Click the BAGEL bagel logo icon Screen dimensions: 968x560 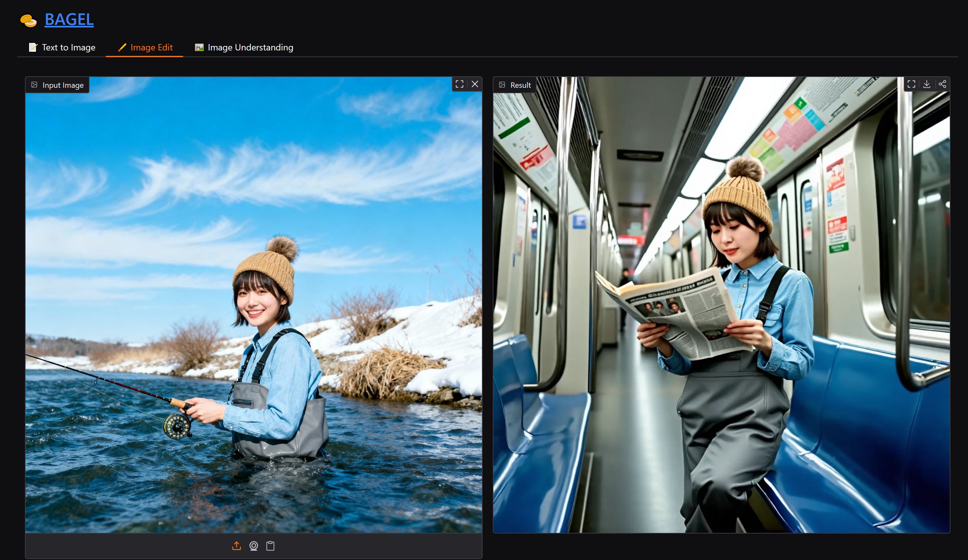(x=28, y=20)
